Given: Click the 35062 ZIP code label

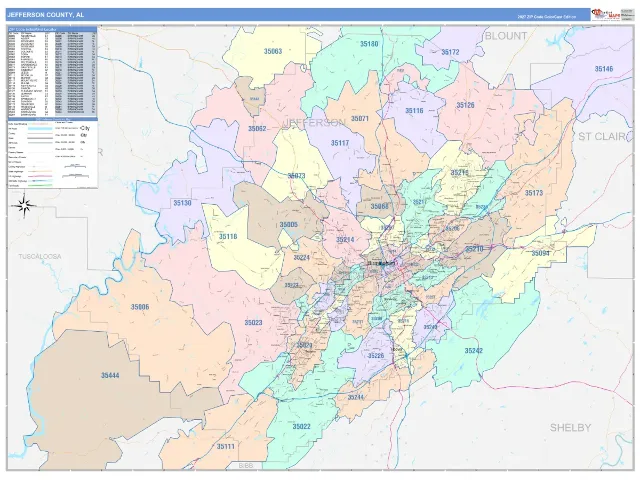Looking at the screenshot, I should coord(257,129).
